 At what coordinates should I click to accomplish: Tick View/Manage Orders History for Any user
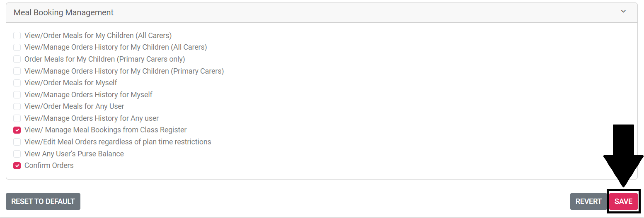(x=17, y=118)
